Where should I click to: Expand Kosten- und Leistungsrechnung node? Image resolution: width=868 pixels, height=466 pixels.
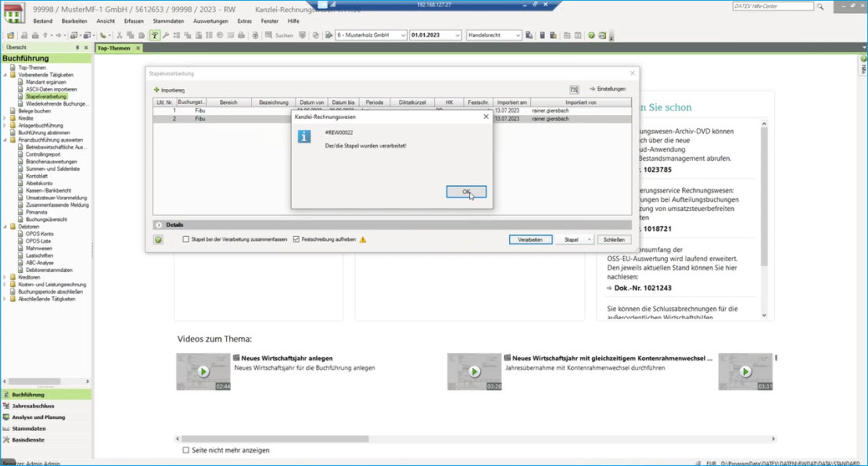[x=5, y=285]
